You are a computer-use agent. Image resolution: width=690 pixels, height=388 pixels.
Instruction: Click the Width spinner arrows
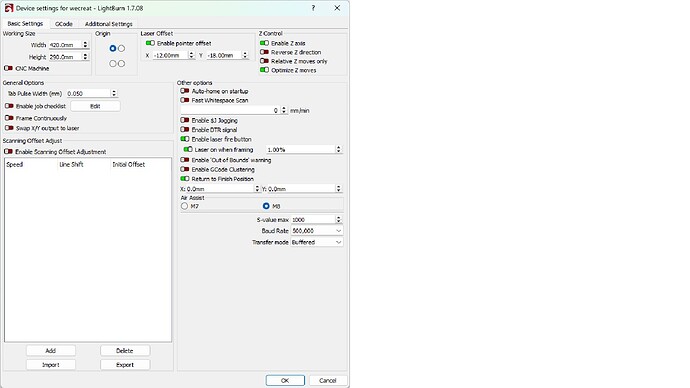coord(85,45)
